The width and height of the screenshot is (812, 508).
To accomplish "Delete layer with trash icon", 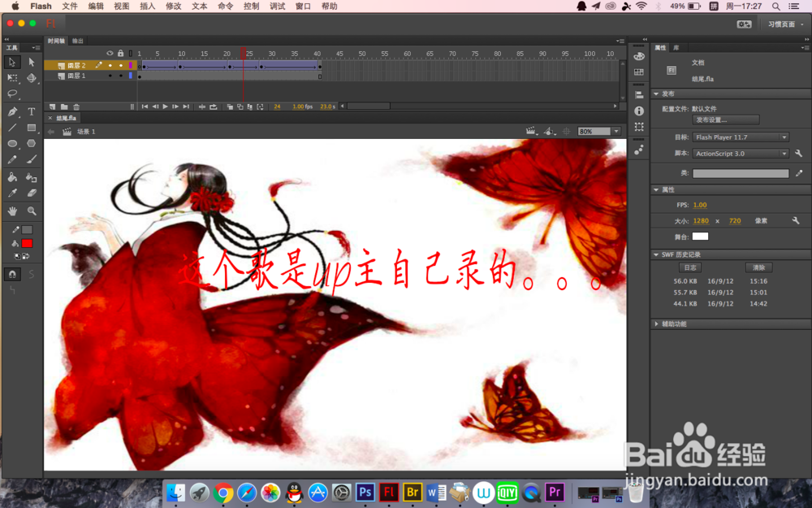I will tap(76, 106).
